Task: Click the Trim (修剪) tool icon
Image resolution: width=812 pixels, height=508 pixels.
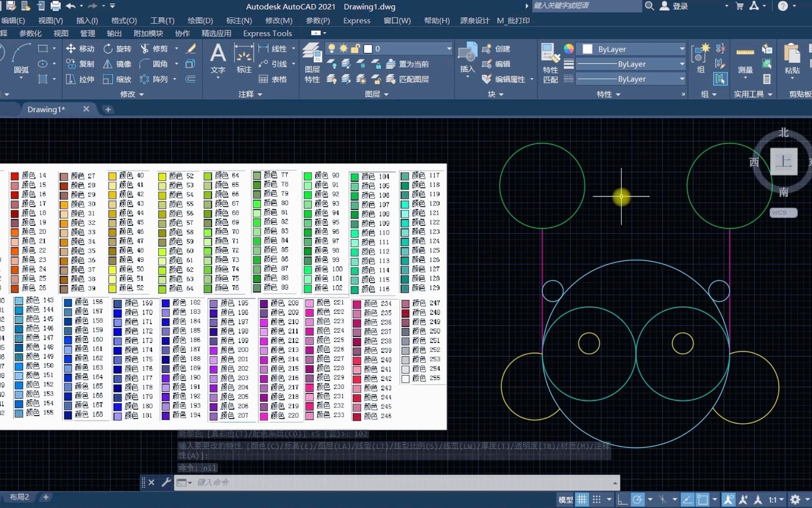Action: [144, 49]
